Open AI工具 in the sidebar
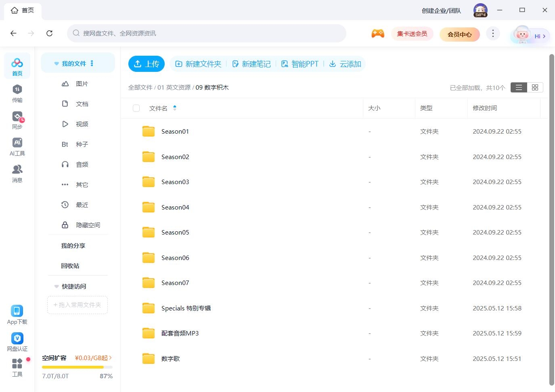The height and width of the screenshot is (392, 555). [x=17, y=147]
